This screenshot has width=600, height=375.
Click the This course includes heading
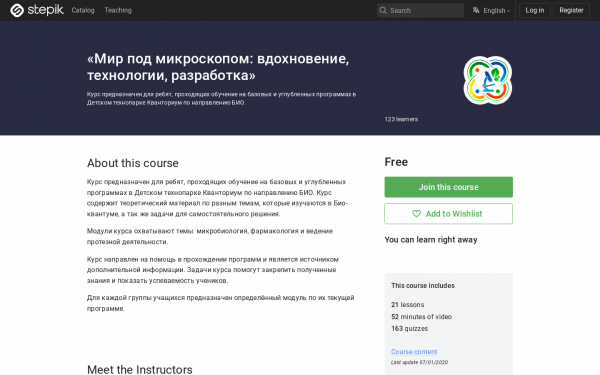tap(423, 285)
